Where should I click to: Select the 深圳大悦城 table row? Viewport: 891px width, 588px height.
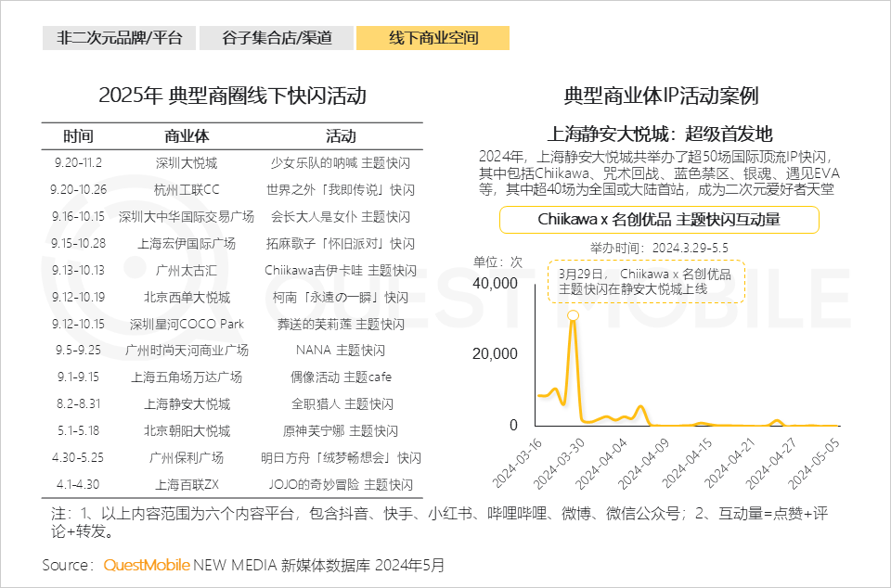pyautogui.click(x=187, y=163)
